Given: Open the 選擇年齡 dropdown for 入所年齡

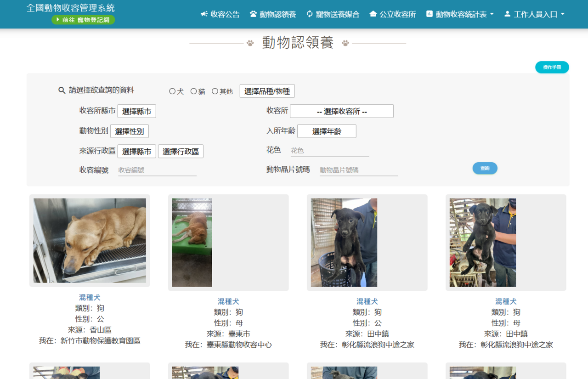Looking at the screenshot, I should point(327,131).
